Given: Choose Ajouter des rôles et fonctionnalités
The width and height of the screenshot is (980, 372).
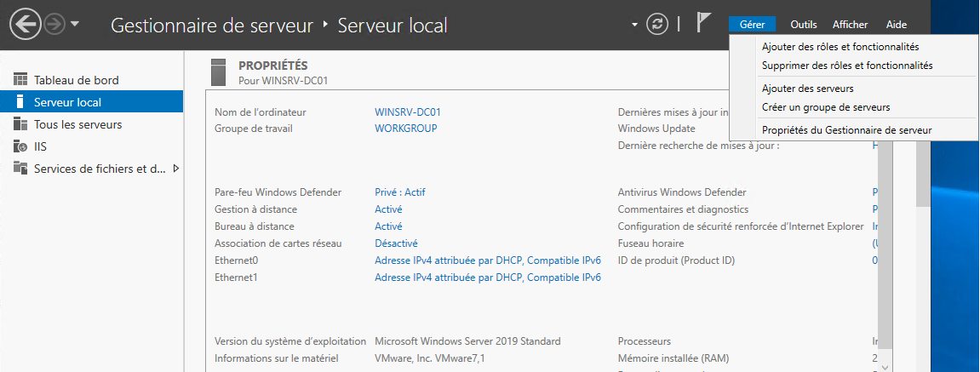Looking at the screenshot, I should (840, 47).
